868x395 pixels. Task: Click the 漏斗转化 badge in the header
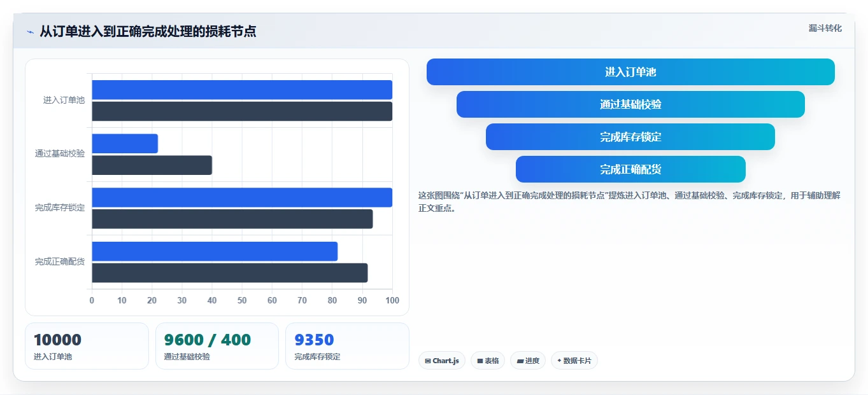[825, 28]
